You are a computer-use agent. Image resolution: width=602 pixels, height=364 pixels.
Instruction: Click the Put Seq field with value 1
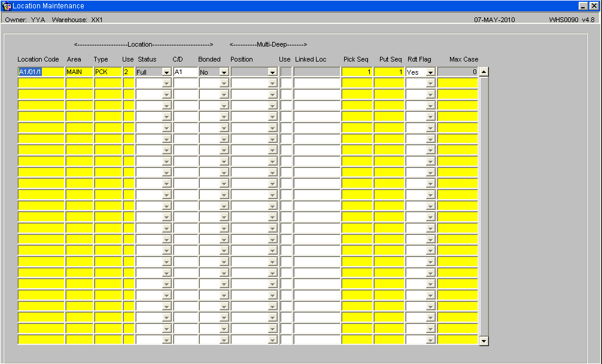[390, 72]
